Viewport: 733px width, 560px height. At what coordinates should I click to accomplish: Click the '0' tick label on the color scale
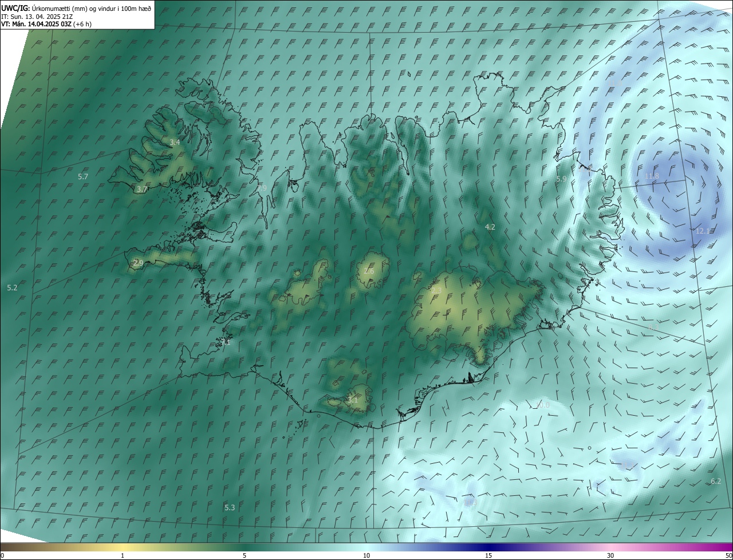[x=2, y=555]
